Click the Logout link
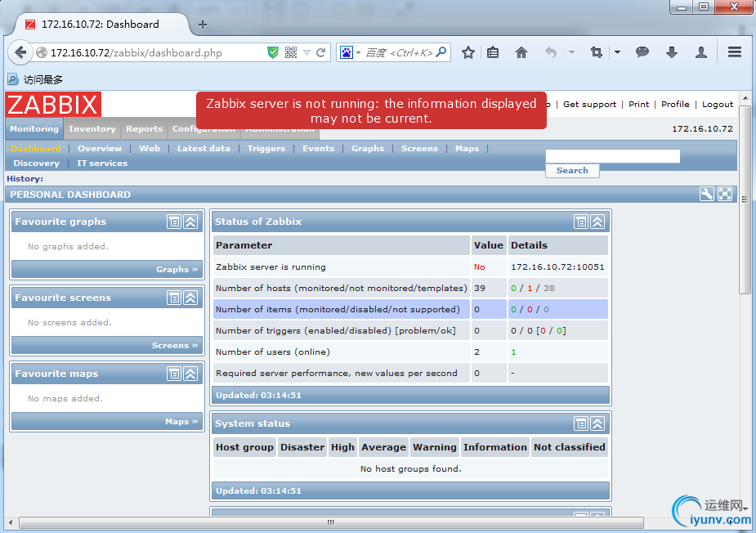The width and height of the screenshot is (756, 533). [x=718, y=104]
